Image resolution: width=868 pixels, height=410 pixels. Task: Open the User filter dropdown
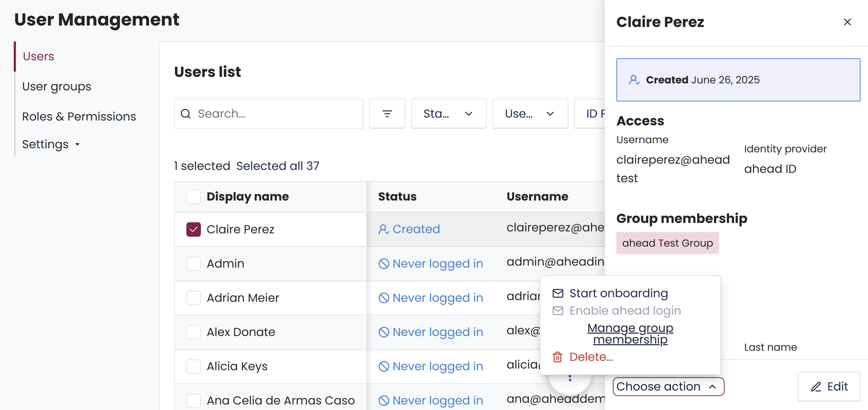[x=530, y=114]
